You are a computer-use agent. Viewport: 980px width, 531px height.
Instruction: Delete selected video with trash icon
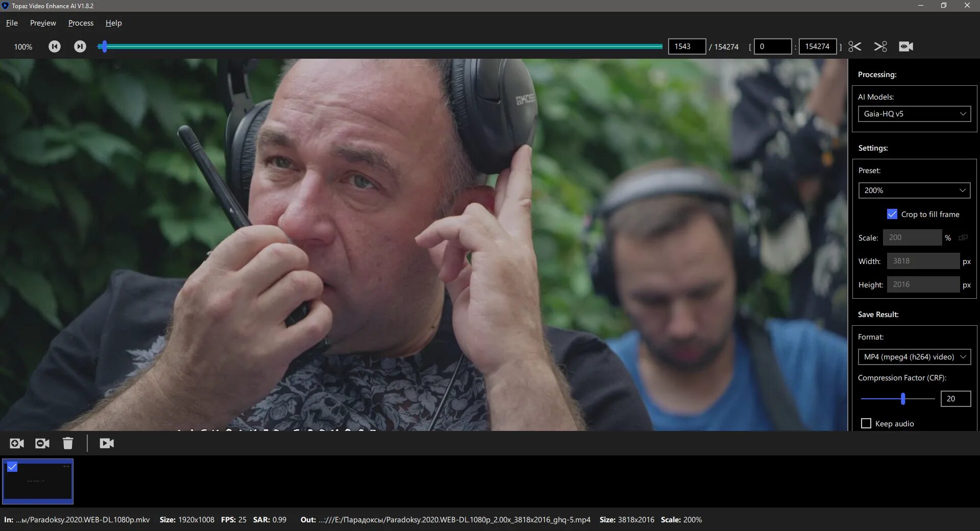coord(68,443)
